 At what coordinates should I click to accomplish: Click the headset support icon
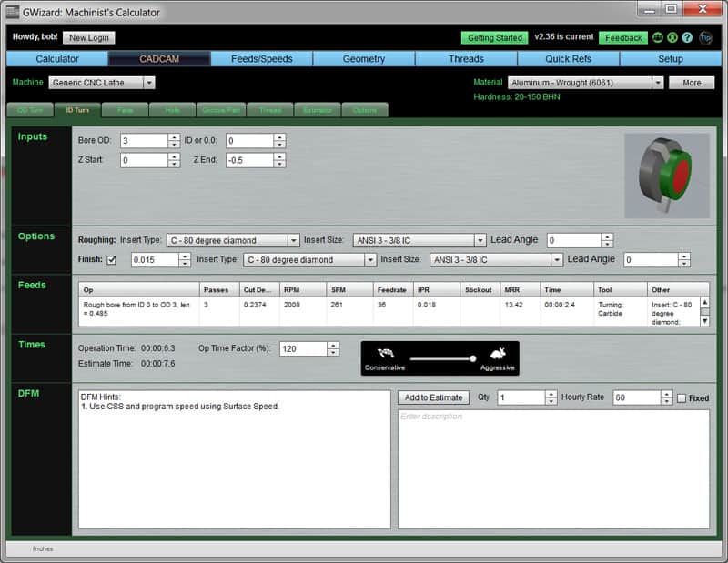pos(672,38)
